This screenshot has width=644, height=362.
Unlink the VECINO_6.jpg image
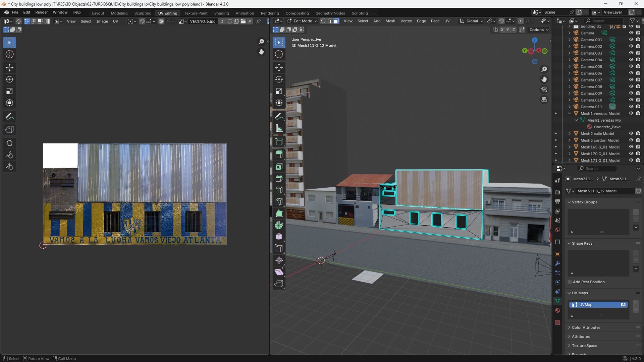(250, 21)
